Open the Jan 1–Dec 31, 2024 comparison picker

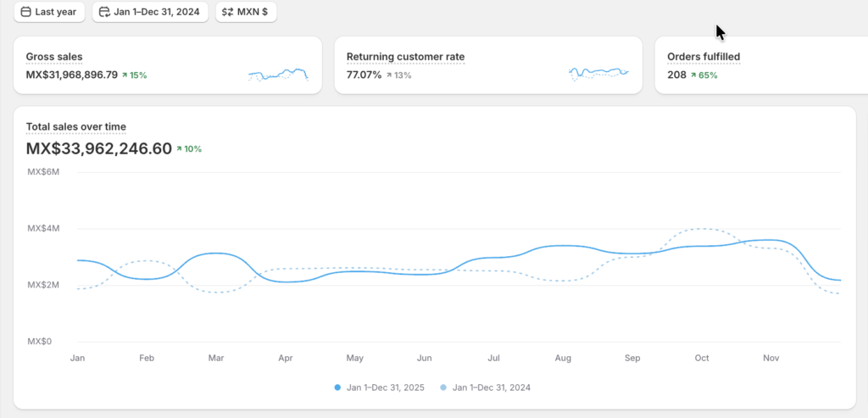pyautogui.click(x=150, y=13)
